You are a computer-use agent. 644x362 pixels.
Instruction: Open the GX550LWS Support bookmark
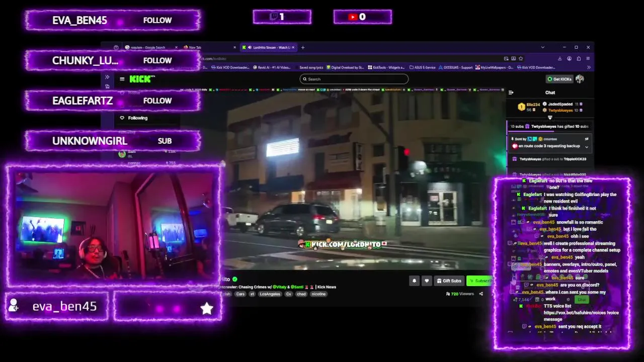pyautogui.click(x=456, y=67)
